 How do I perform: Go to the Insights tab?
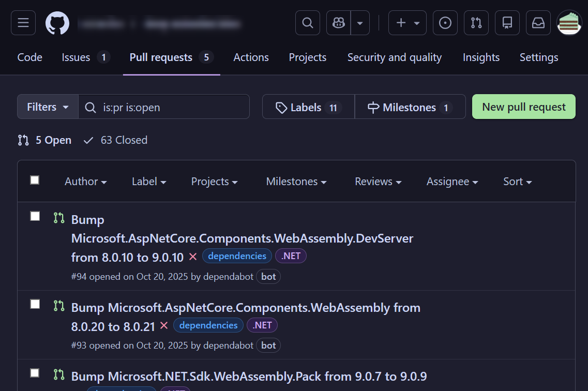click(481, 57)
